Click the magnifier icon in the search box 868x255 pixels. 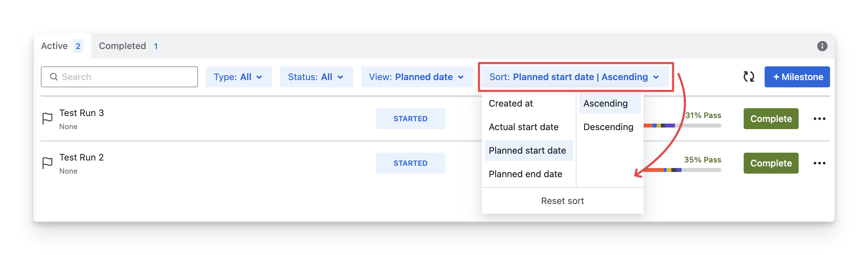click(54, 77)
